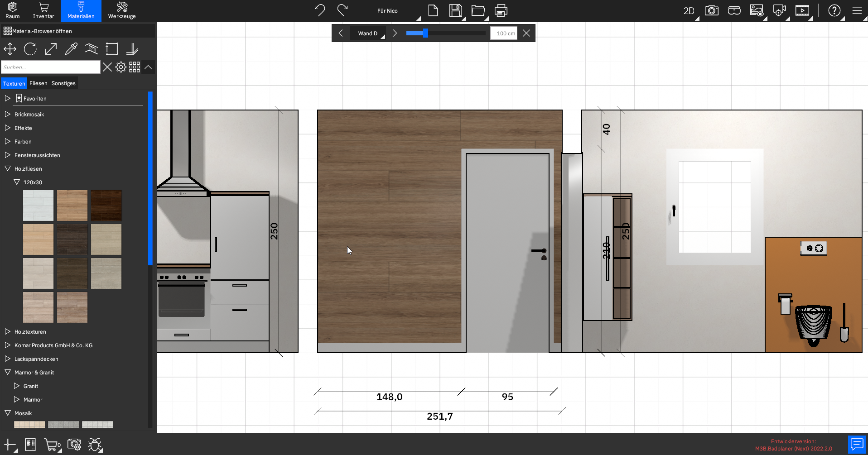This screenshot has height=455, width=868.
Task: Open the Wand D dropdown
Action: [x=368, y=33]
